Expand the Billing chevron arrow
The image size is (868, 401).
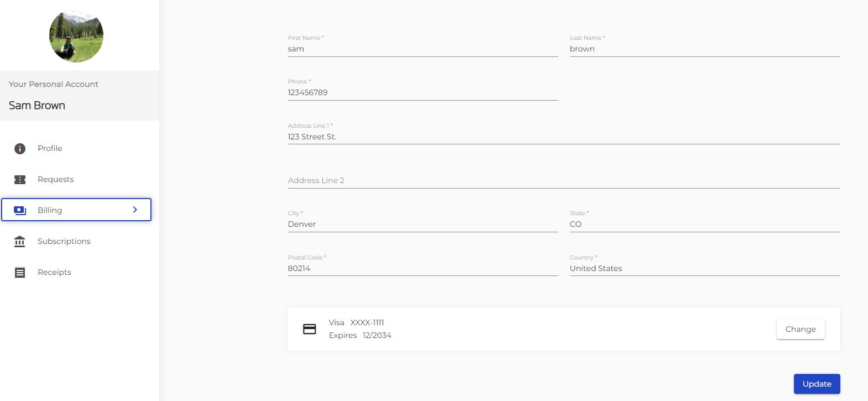coord(135,210)
